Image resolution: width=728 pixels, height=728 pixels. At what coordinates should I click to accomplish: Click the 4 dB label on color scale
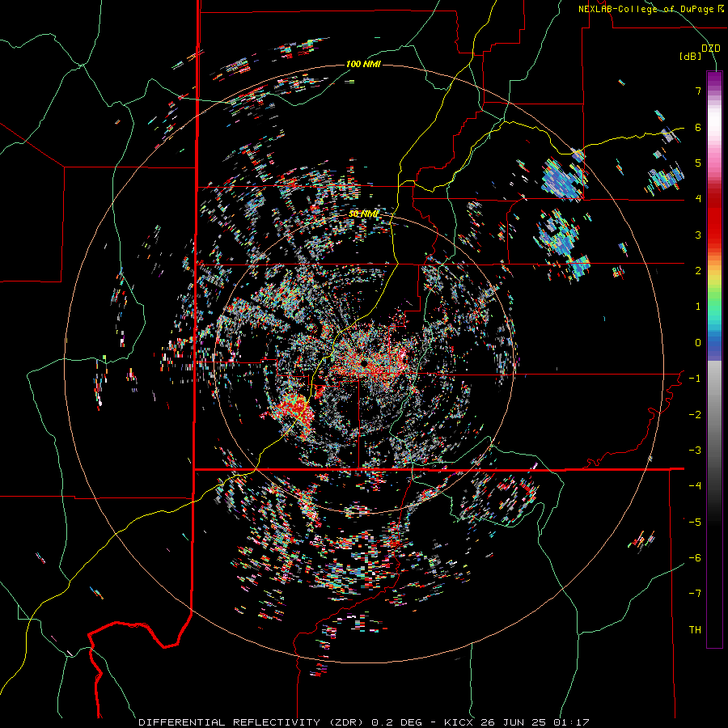coord(698,199)
